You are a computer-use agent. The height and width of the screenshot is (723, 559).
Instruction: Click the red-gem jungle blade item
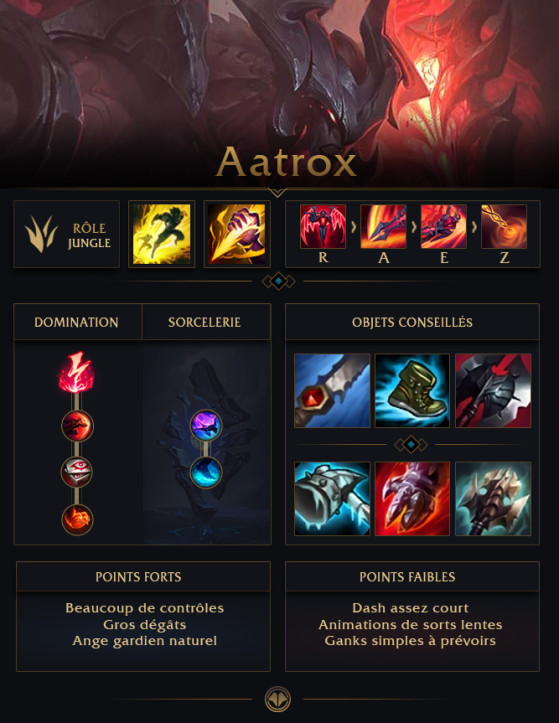pos(332,391)
